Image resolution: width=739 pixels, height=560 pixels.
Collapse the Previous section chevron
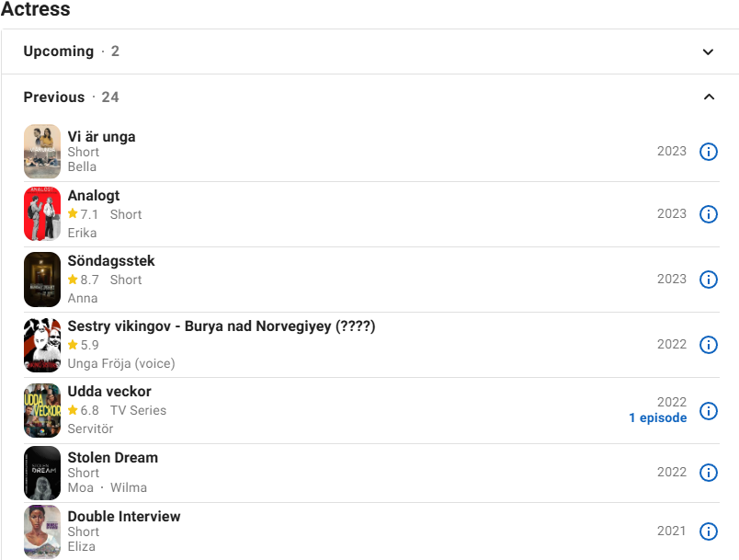(x=709, y=97)
